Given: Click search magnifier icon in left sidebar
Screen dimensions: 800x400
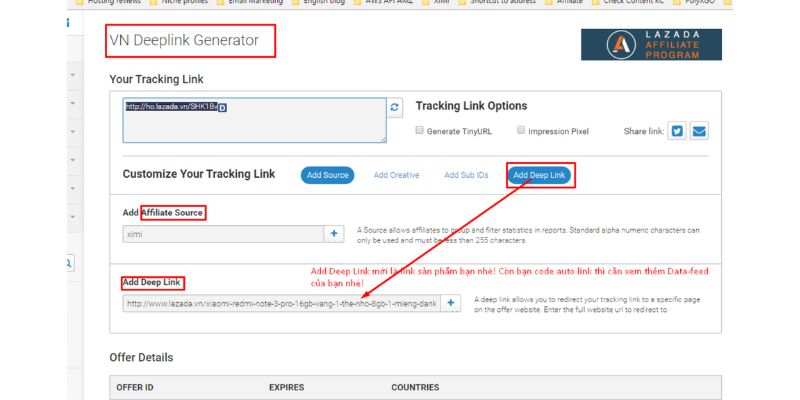Looking at the screenshot, I should tap(68, 262).
